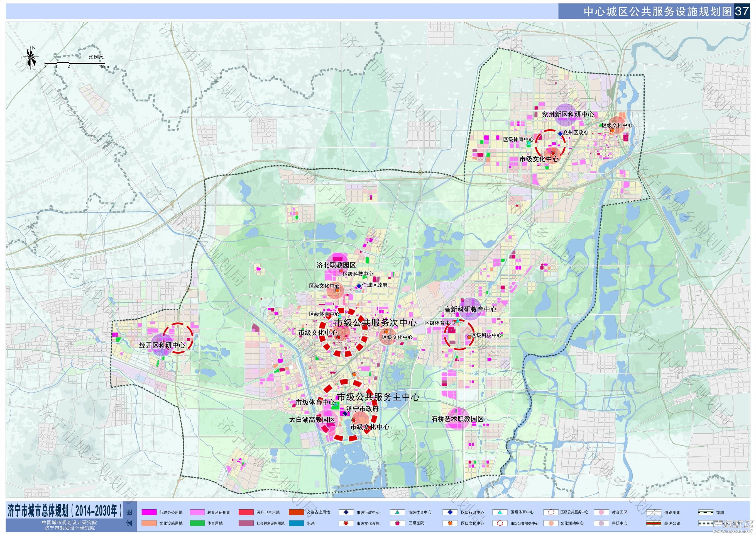Click the 区级科技中心 orange dot in 高新区

tap(469, 337)
